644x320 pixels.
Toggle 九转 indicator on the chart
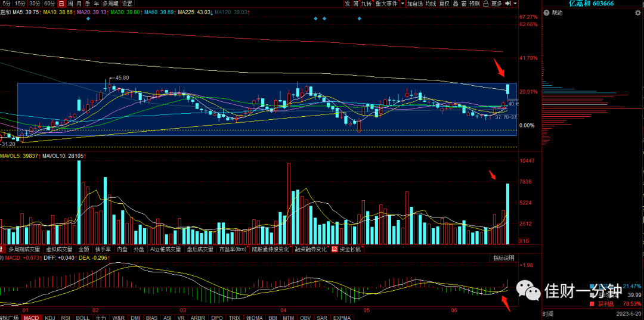point(366,4)
